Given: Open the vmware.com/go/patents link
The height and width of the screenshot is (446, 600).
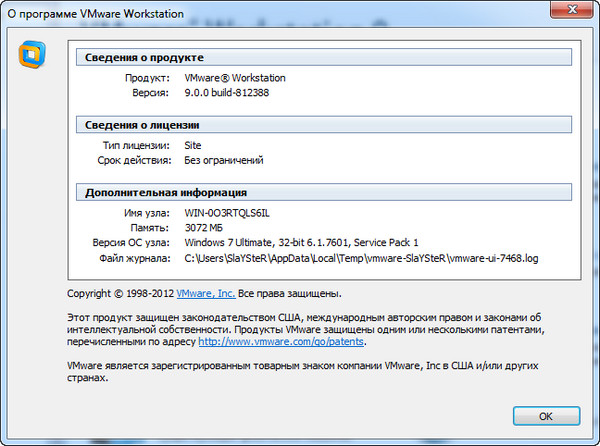Looking at the screenshot, I should pyautogui.click(x=282, y=342).
